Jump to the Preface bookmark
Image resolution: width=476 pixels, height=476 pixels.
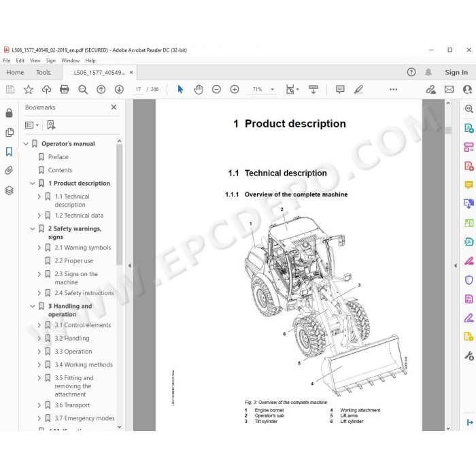(58, 157)
